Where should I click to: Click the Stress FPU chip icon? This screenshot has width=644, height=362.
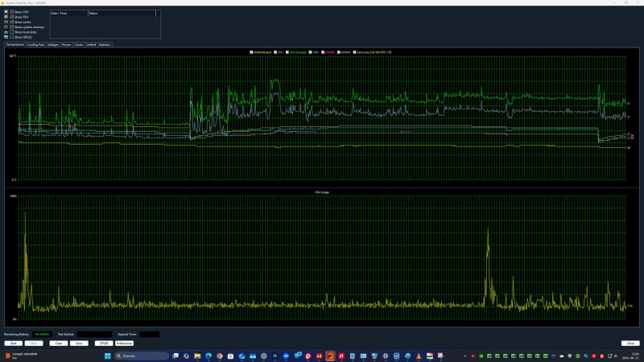point(6,17)
